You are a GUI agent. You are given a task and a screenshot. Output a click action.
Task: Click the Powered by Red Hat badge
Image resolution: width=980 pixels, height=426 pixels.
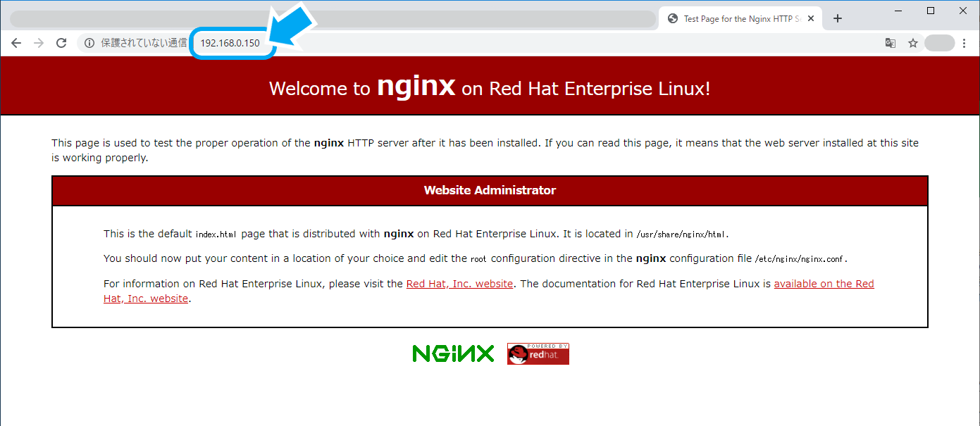click(x=538, y=353)
